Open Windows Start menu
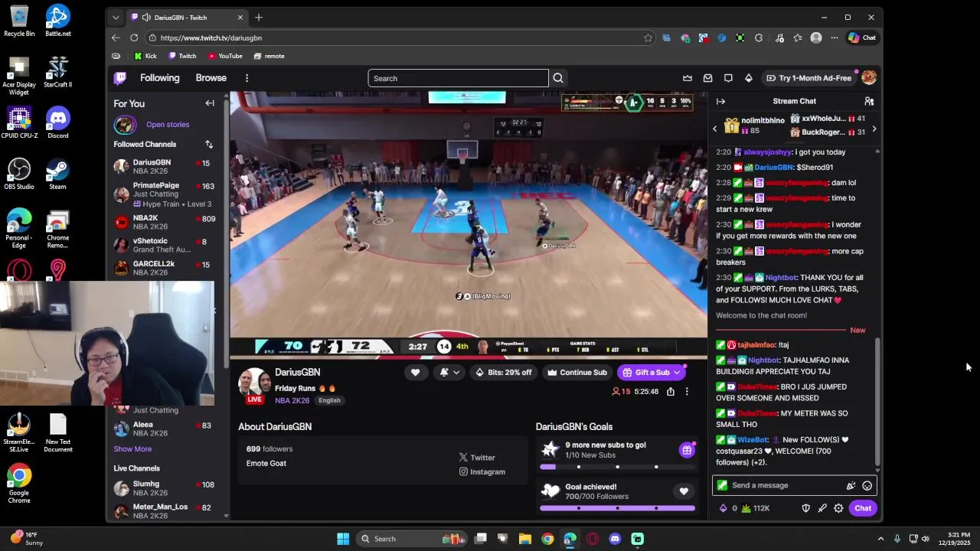 point(343,539)
